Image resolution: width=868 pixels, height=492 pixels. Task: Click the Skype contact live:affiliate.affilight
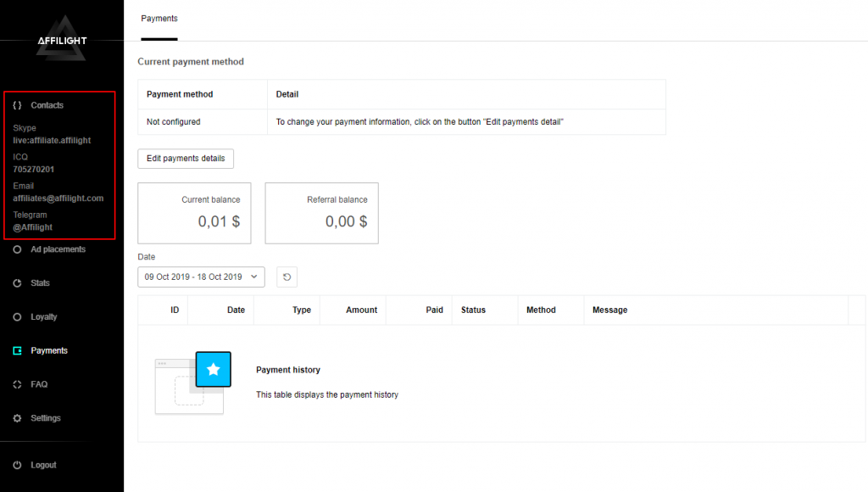pyautogui.click(x=52, y=141)
